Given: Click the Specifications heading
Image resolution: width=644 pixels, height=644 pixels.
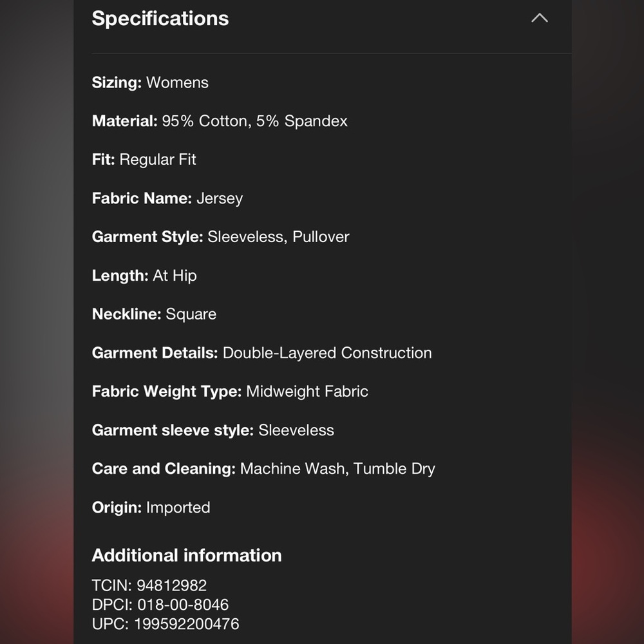Looking at the screenshot, I should (x=160, y=19).
